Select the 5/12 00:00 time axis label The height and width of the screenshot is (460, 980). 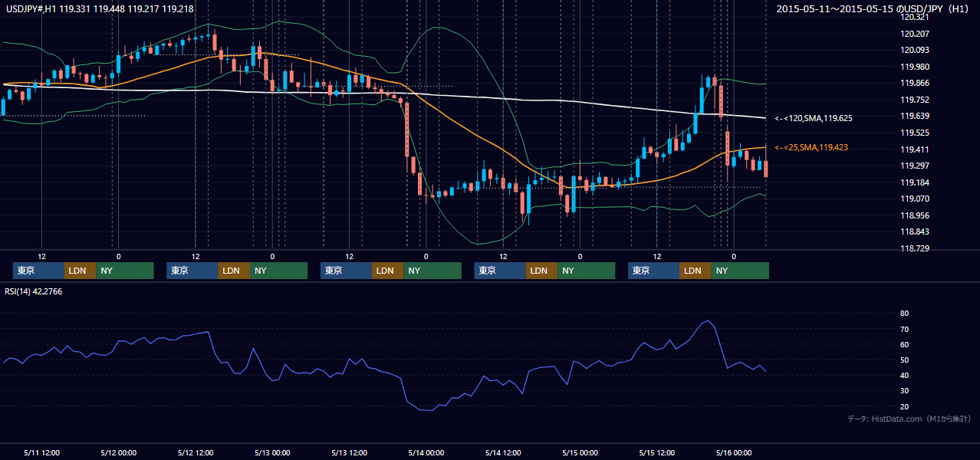pos(119,452)
